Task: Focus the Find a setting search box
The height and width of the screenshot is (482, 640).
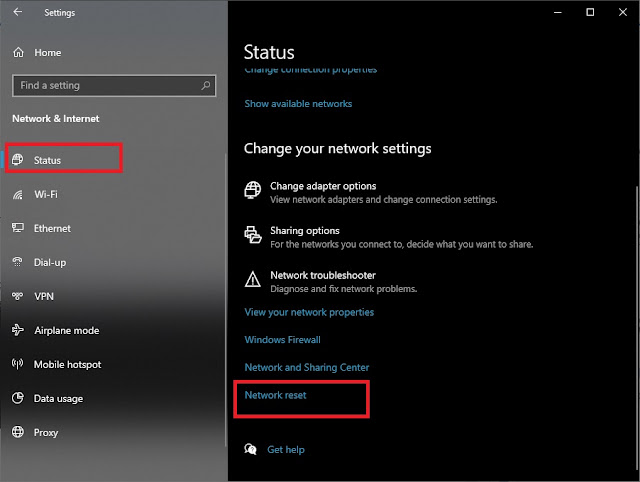Action: click(114, 85)
